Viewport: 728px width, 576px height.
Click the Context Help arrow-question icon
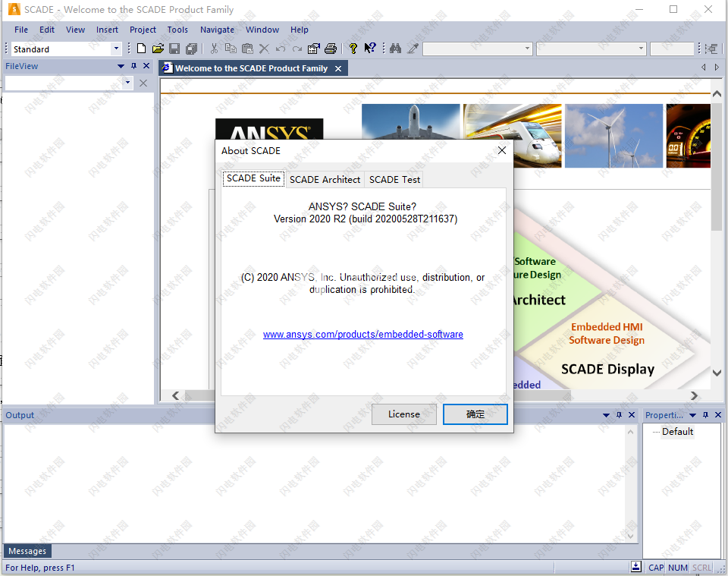click(x=370, y=49)
